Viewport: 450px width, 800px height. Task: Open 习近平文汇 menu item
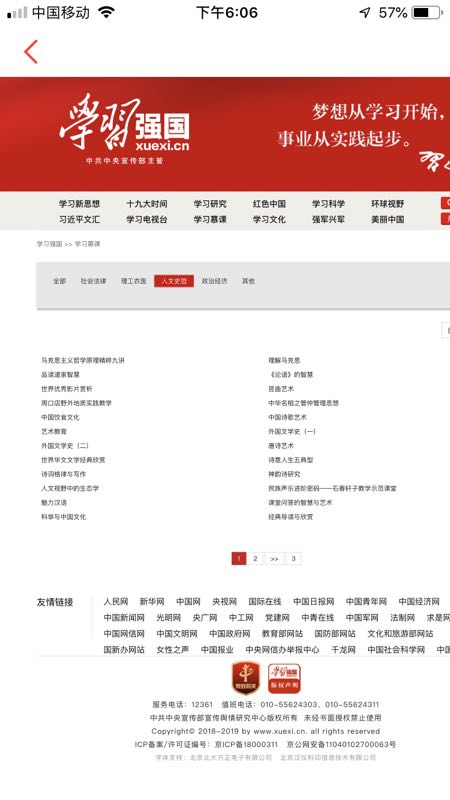pos(79,219)
